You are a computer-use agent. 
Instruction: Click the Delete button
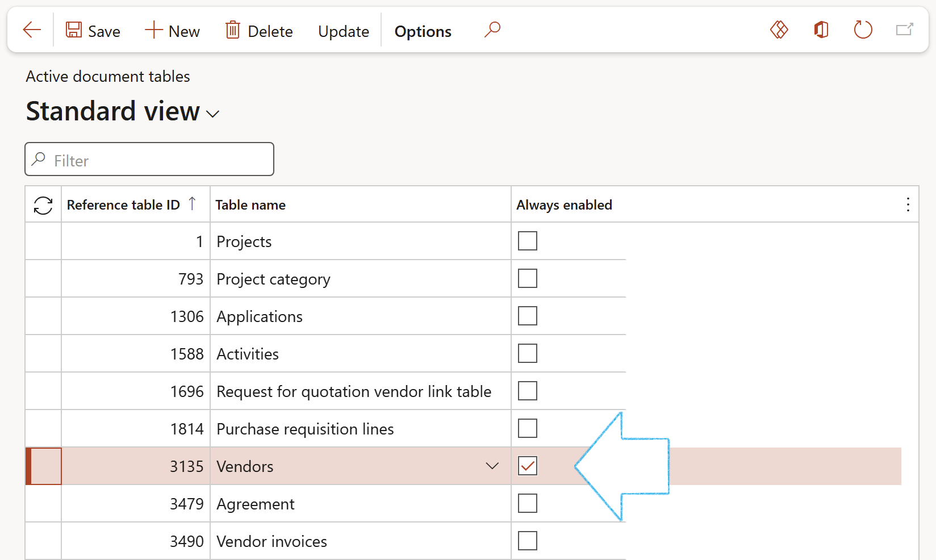coord(259,31)
